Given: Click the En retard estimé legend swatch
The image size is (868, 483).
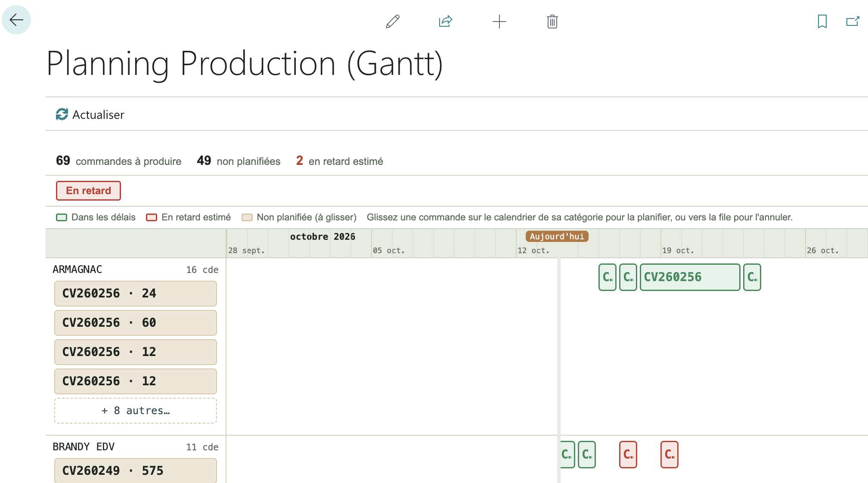Looking at the screenshot, I should [152, 217].
